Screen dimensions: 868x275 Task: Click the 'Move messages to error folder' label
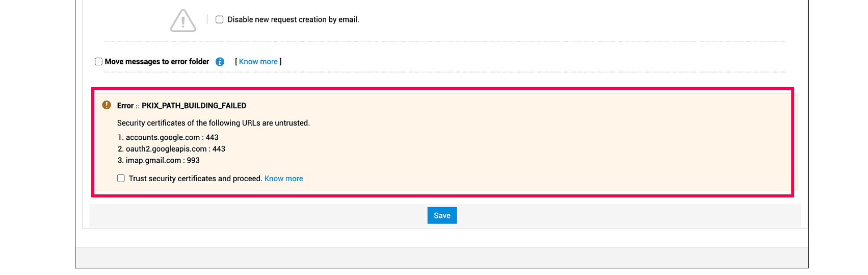(157, 62)
